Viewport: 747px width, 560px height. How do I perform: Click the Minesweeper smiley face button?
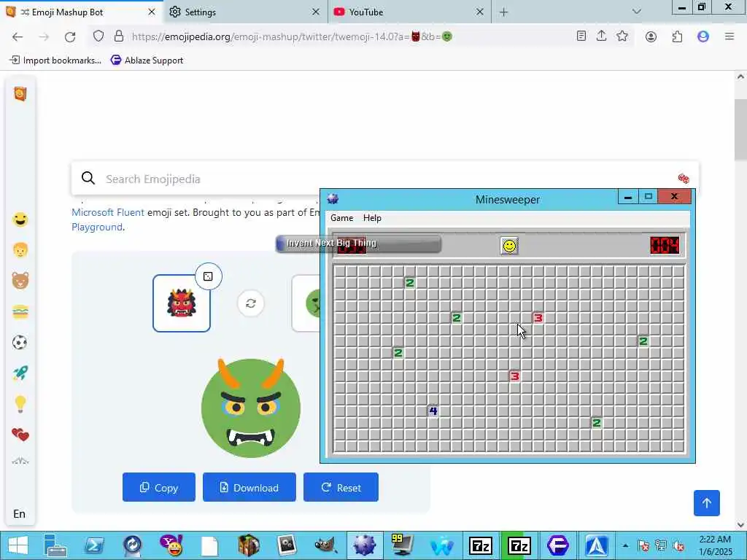(509, 246)
